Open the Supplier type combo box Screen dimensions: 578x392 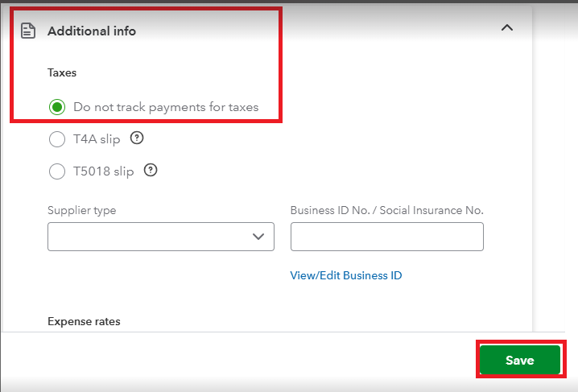[x=149, y=237]
